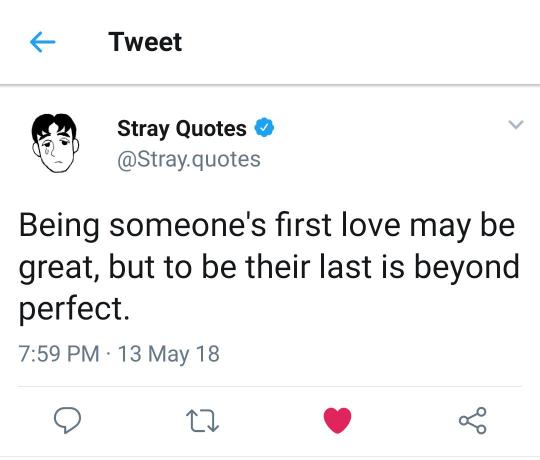Click the 13 May 18 date
540x460 pixels.
pyautogui.click(x=169, y=354)
